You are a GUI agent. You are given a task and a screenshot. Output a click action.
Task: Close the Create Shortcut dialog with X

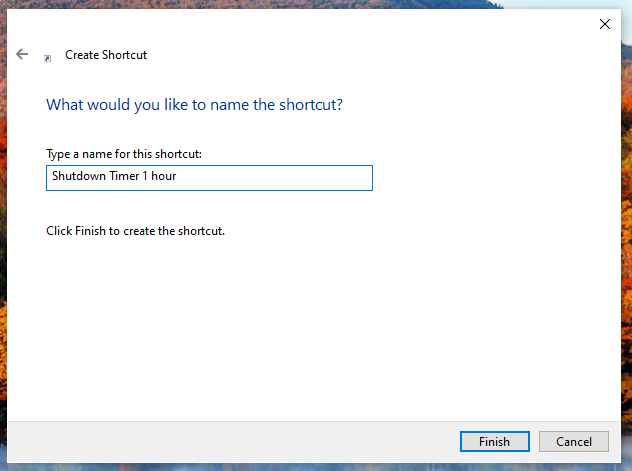click(605, 24)
